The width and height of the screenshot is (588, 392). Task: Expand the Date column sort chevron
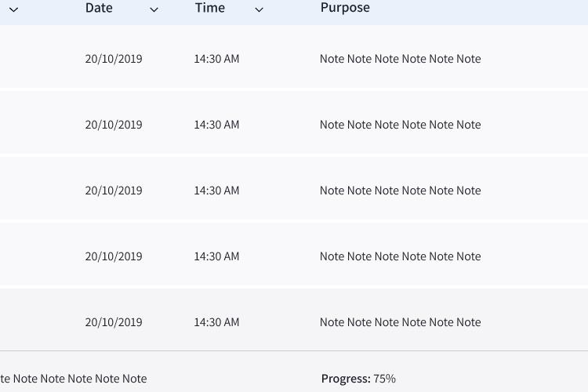(x=154, y=9)
